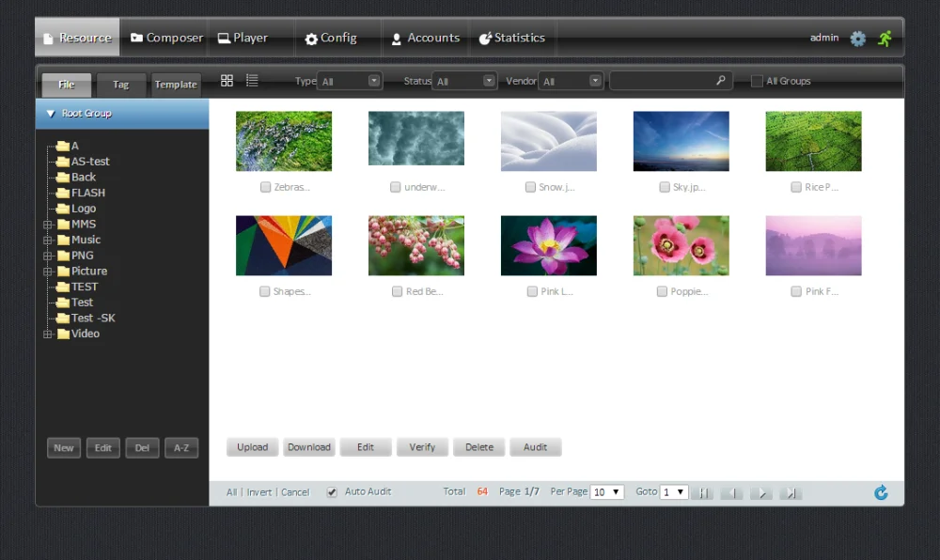940x560 pixels.
Task: Create a new group with New
Action: coord(64,448)
